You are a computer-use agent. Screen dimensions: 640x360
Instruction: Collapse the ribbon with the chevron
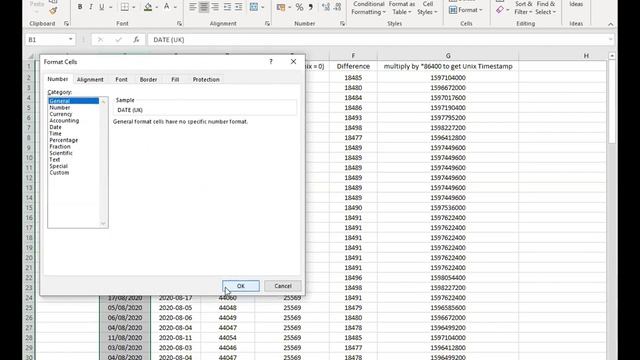coord(611,24)
